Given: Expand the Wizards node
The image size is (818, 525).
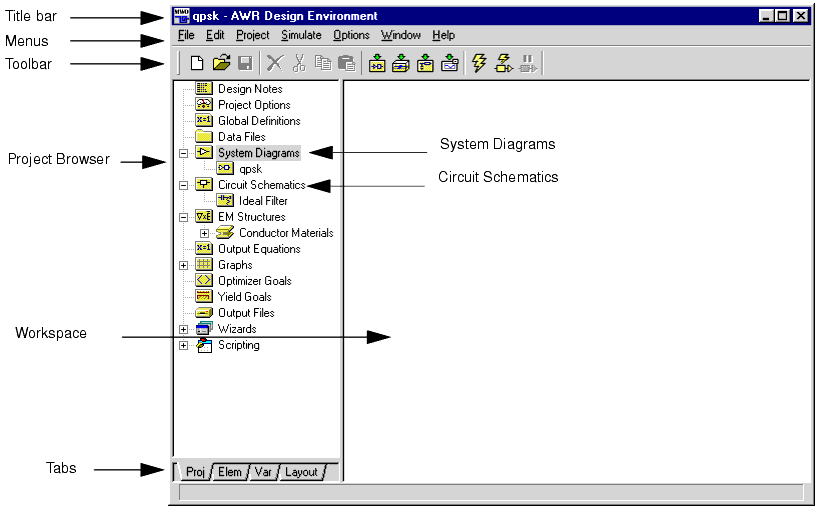Looking at the screenshot, I should pos(183,329).
